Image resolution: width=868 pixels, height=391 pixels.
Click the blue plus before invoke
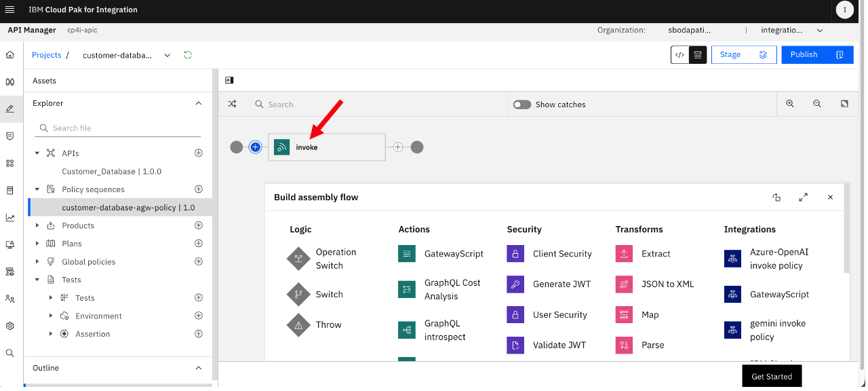pos(256,147)
